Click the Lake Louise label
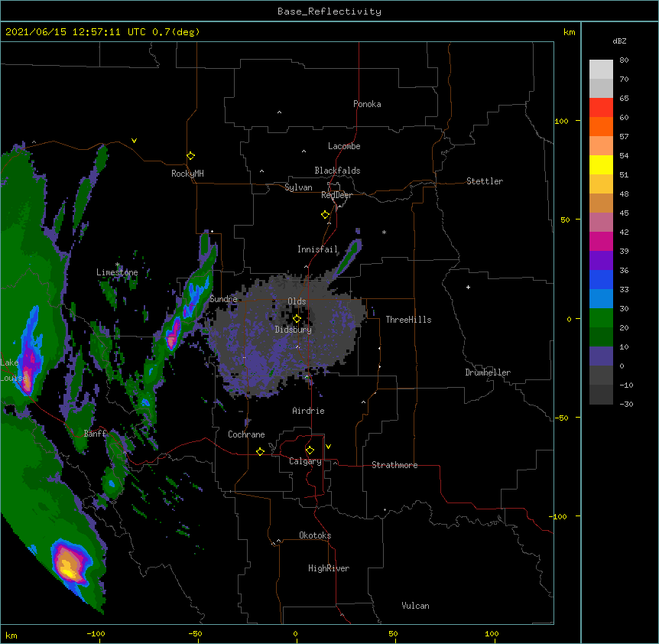659x644 pixels. [x=12, y=370]
